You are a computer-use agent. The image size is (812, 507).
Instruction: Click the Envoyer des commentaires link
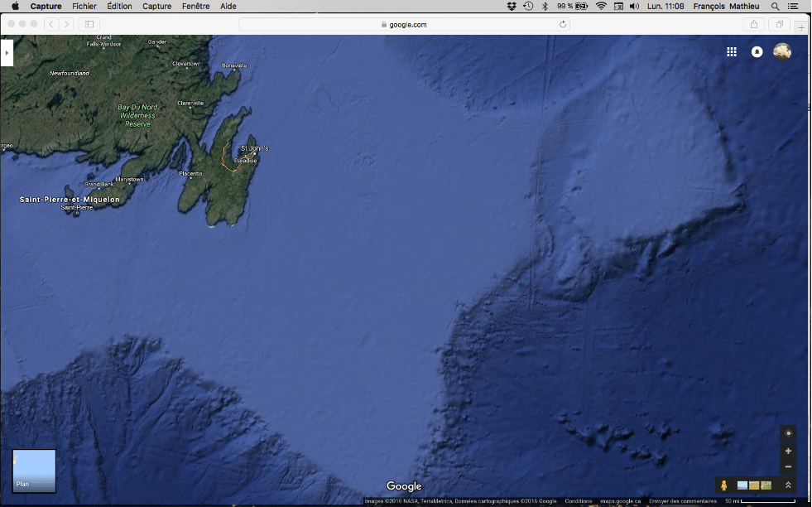point(683,501)
